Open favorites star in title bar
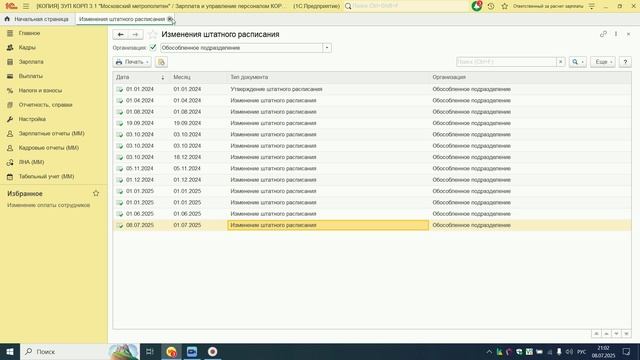The height and width of the screenshot is (360, 640). click(504, 6)
